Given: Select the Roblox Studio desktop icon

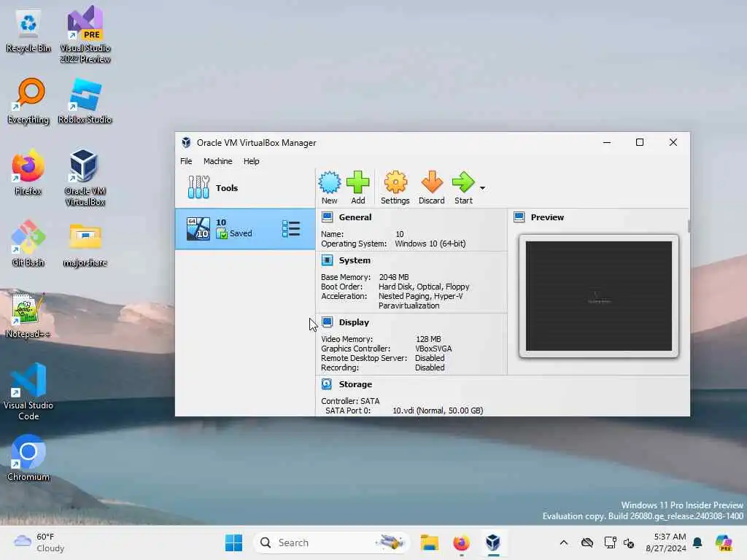Looking at the screenshot, I should click(85, 101).
